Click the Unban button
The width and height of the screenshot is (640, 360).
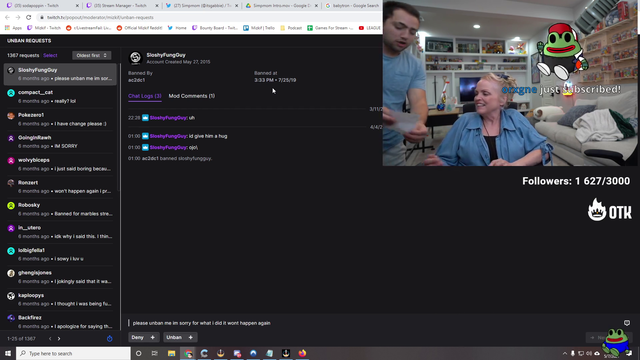[x=180, y=337]
